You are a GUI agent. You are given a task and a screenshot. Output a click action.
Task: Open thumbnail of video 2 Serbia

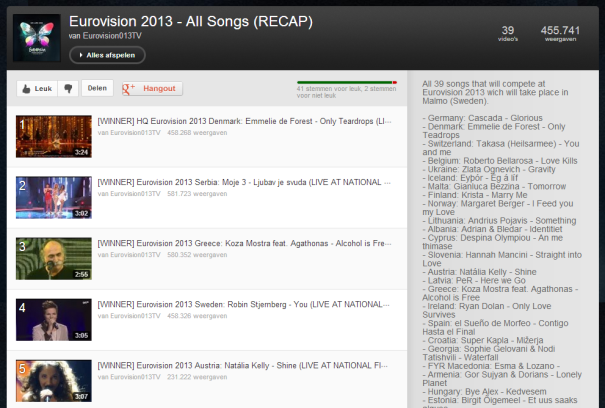coord(54,197)
